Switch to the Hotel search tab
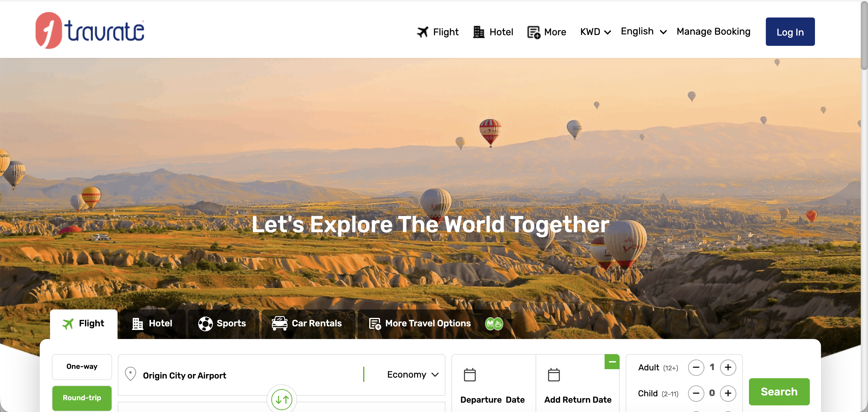The height and width of the screenshot is (412, 868). click(152, 324)
